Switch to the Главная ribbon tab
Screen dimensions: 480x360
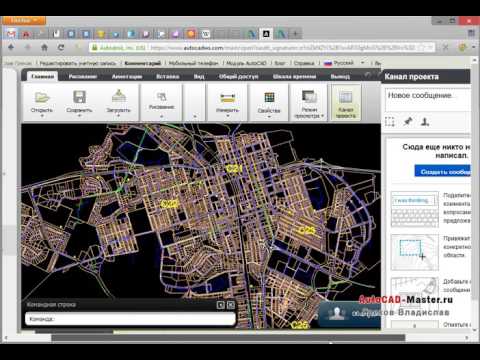pyautogui.click(x=43, y=76)
